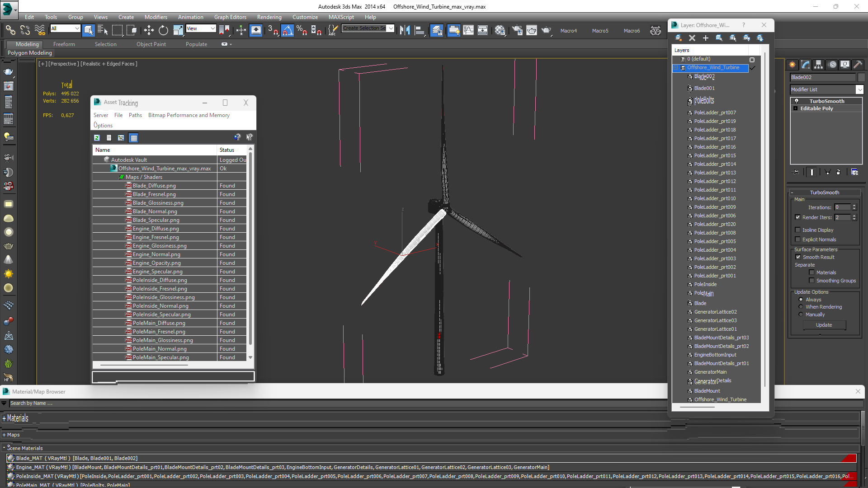Toggle the 3D Snaps button
The width and height of the screenshot is (868, 488).
click(273, 30)
